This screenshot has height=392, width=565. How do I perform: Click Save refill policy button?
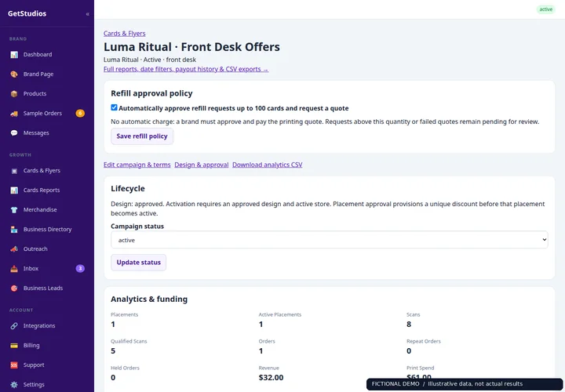click(x=142, y=136)
